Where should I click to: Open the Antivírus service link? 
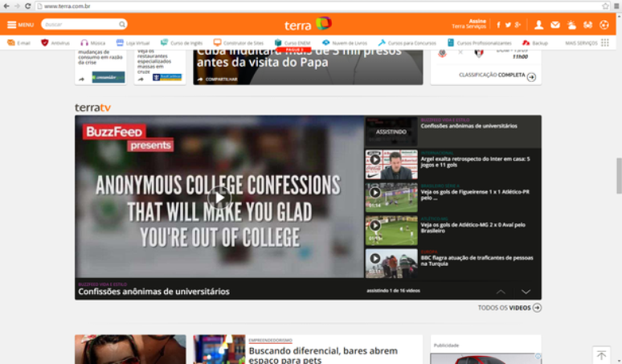[x=55, y=43]
